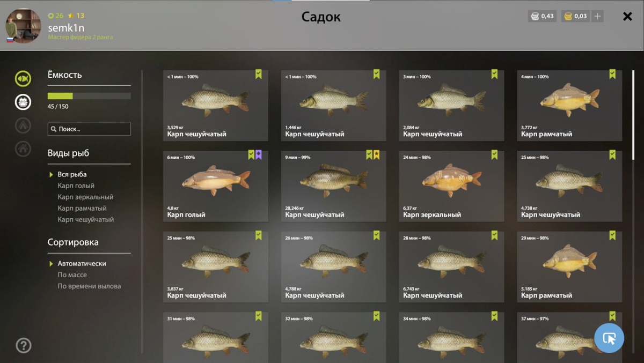Click the gold coin balance 0,03
The width and height of the screenshot is (644, 363).
point(575,16)
